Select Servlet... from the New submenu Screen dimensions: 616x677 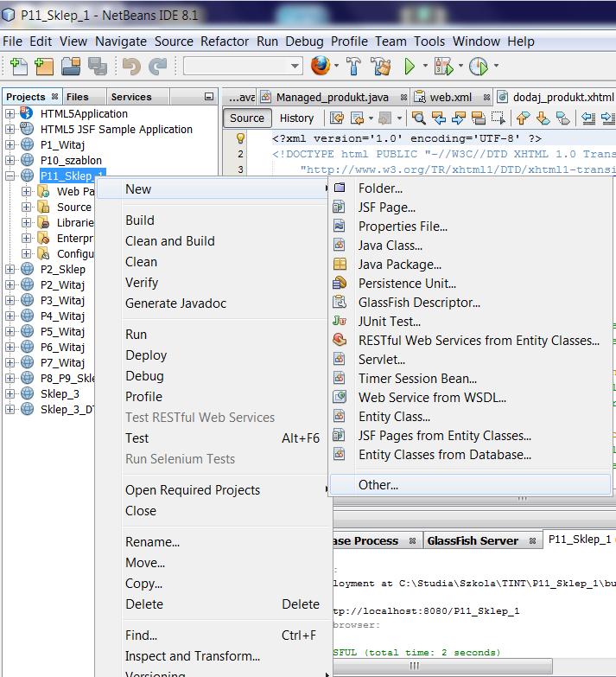point(470,359)
